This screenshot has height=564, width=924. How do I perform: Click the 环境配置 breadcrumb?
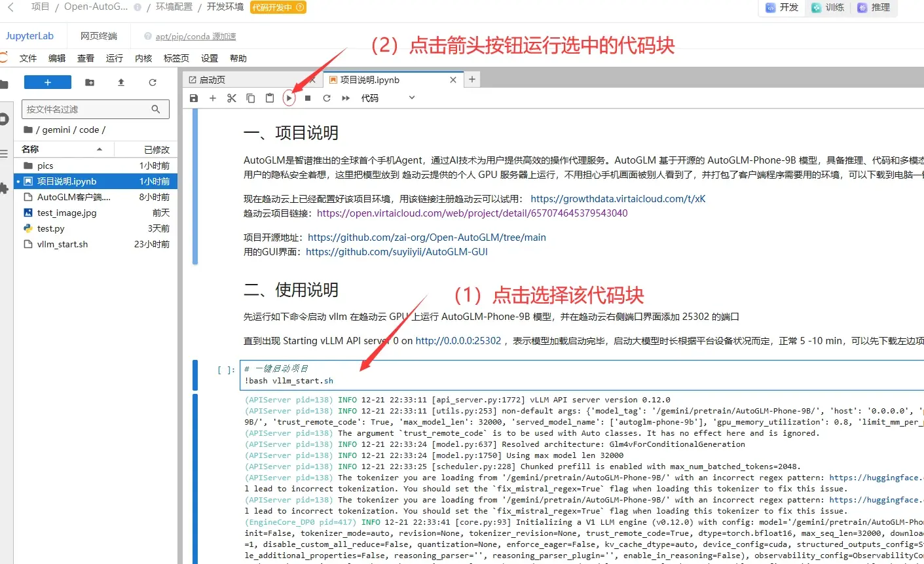(174, 7)
